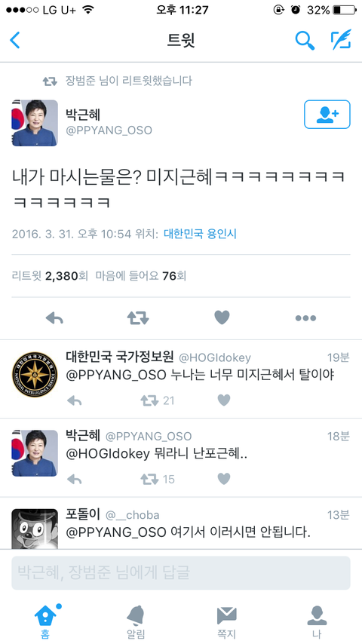
Task: Retweet the reply with 15 retweets
Action: click(149, 480)
